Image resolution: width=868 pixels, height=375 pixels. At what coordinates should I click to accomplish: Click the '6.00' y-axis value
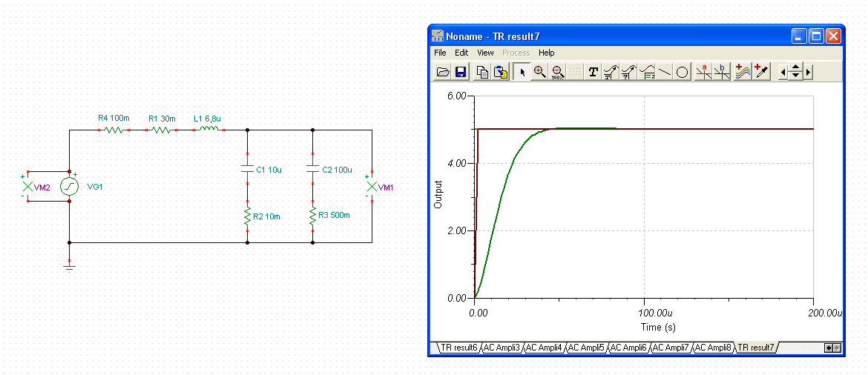click(x=457, y=96)
